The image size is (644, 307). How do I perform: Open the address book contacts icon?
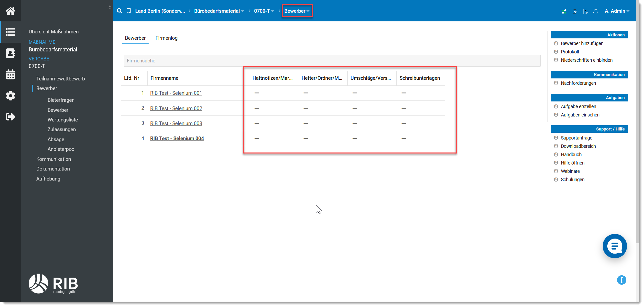click(10, 53)
